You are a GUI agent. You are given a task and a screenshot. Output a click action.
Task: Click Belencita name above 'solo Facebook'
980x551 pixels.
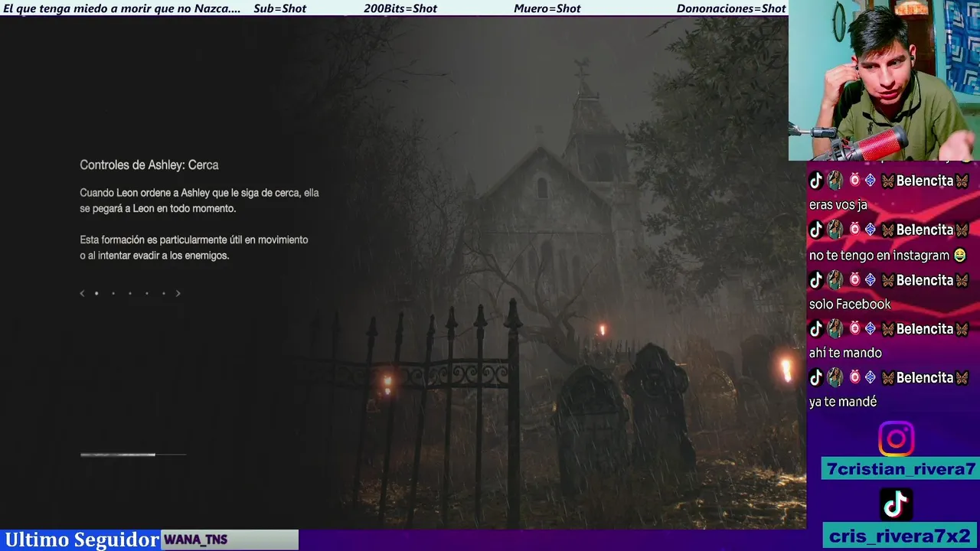pyautogui.click(x=925, y=280)
